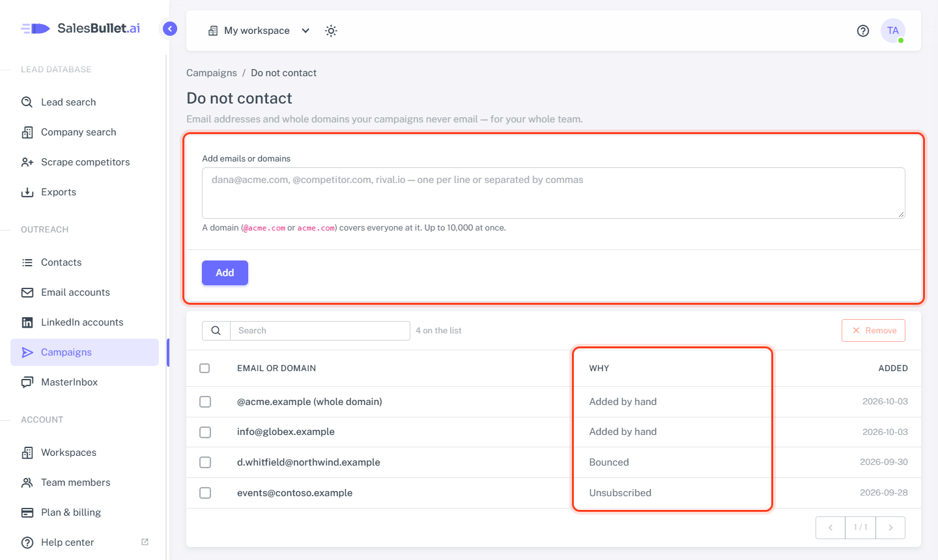
Task: Click the Remove button
Action: [x=874, y=331]
